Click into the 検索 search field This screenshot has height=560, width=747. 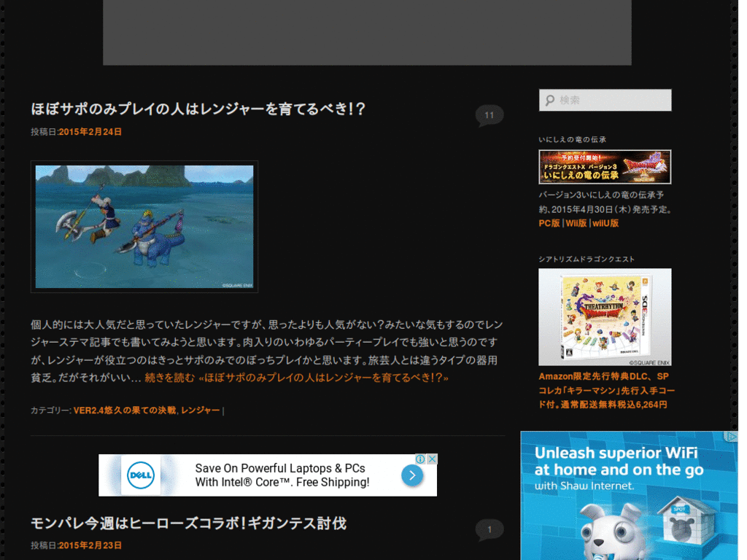tap(605, 100)
